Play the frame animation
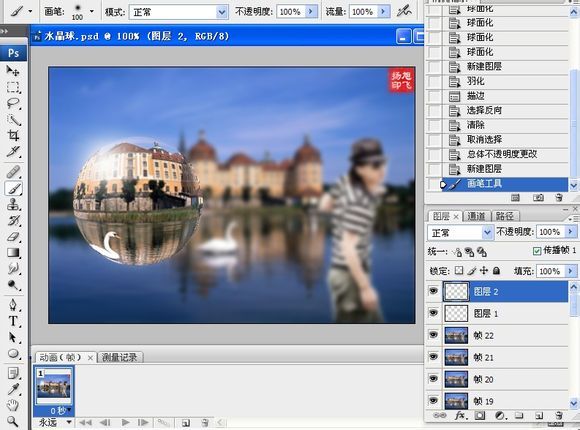This screenshot has height=430, width=580. click(x=126, y=423)
